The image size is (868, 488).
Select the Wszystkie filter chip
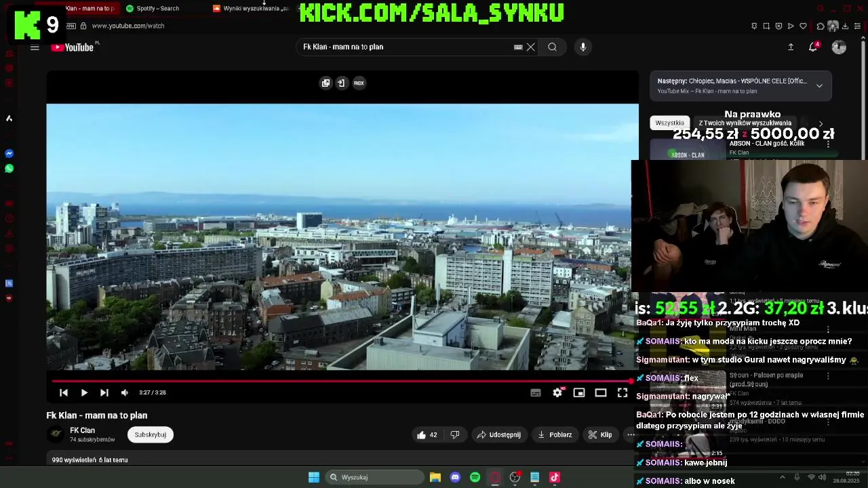click(x=670, y=123)
